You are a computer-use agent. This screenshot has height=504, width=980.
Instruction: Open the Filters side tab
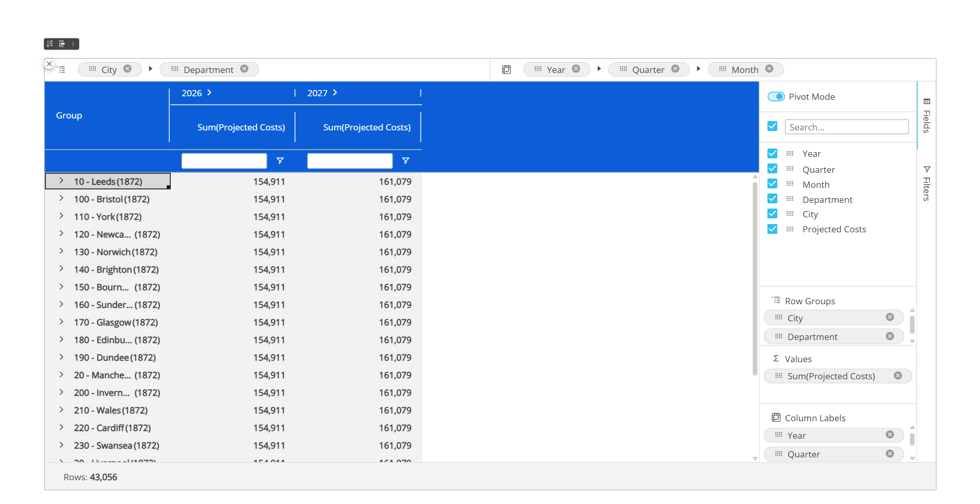tap(927, 184)
